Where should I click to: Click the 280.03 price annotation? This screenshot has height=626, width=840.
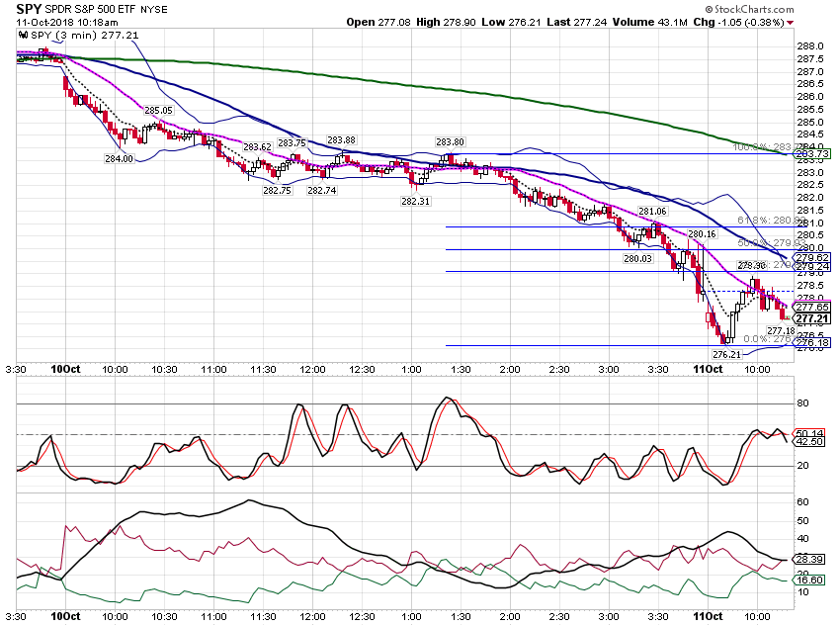pos(638,259)
